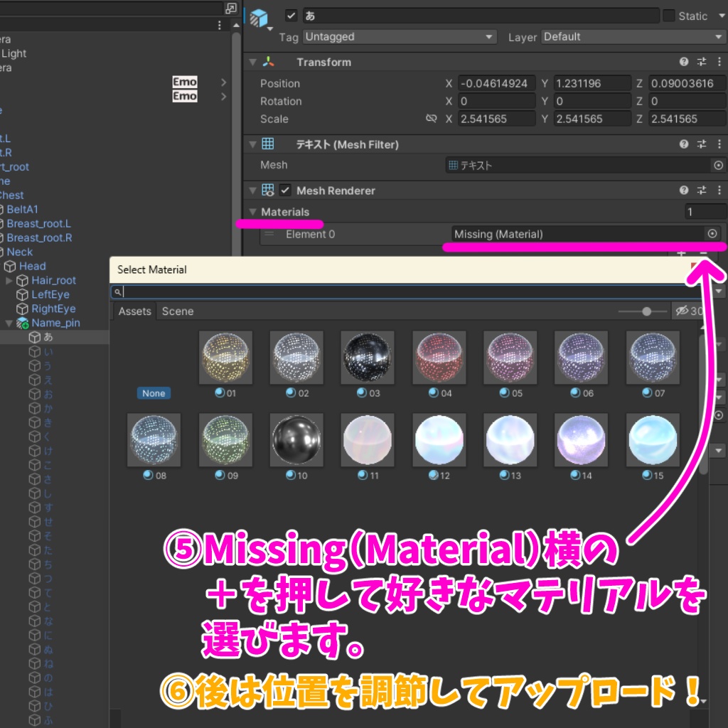Select dark metallic material thumbnail 10
This screenshot has width=728, height=728.
point(296,439)
